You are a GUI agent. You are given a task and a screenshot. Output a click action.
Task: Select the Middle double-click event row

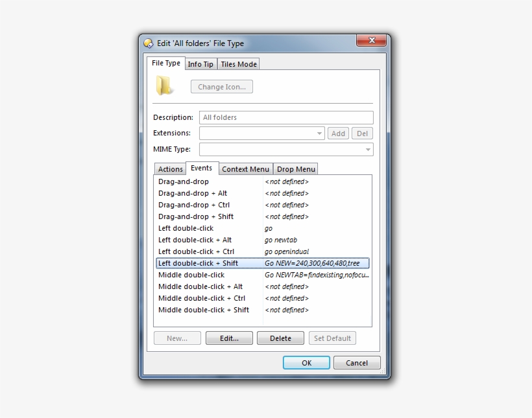pos(191,275)
